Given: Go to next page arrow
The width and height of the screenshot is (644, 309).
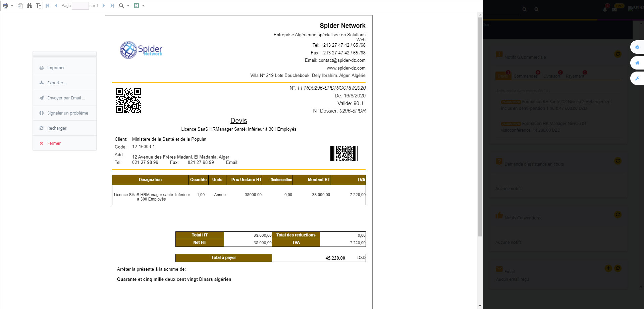Looking at the screenshot, I should pos(104,6).
